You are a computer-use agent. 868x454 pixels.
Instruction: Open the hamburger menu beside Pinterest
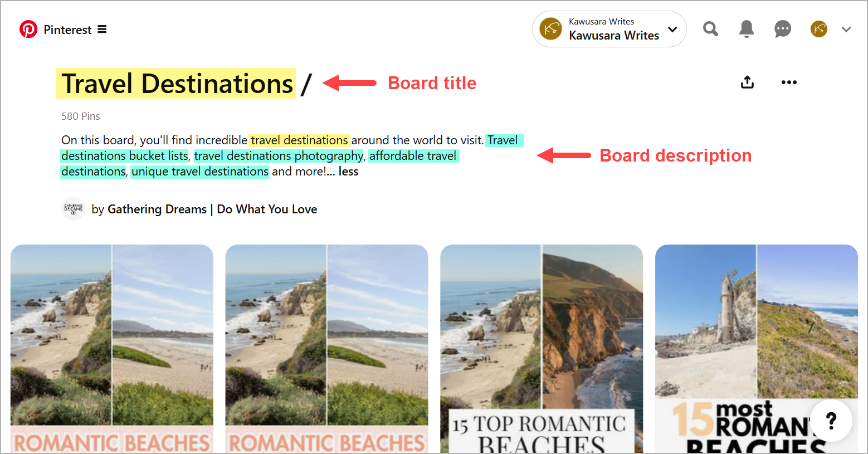click(102, 29)
